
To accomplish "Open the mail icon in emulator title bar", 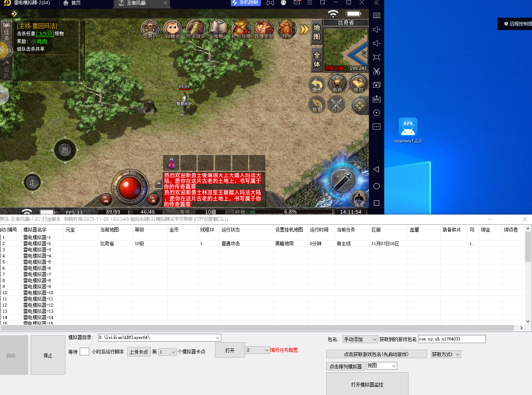I will (297, 3).
